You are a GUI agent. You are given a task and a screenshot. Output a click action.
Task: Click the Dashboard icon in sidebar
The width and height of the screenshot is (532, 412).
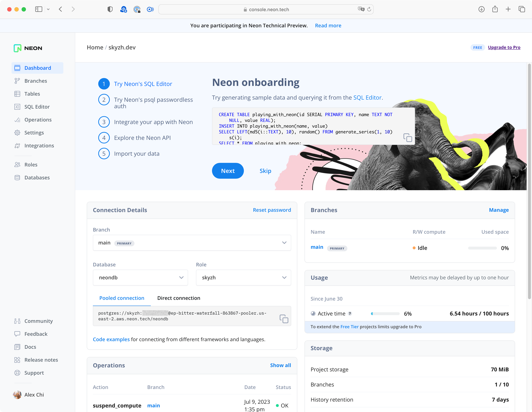click(x=17, y=68)
